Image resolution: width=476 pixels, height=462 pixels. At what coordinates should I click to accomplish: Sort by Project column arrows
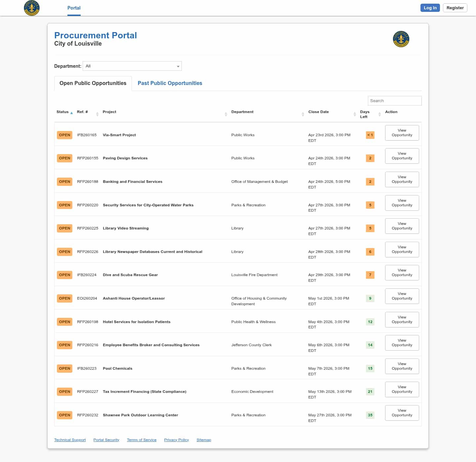(226, 114)
